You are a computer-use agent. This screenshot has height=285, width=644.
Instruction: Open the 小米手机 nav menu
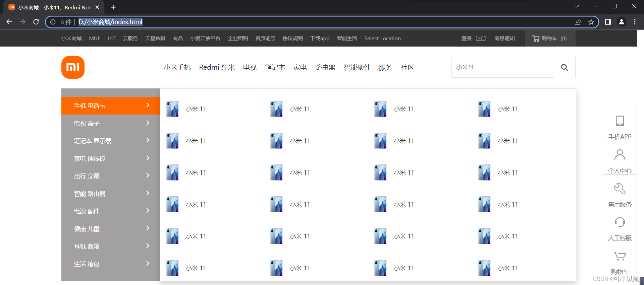point(177,67)
